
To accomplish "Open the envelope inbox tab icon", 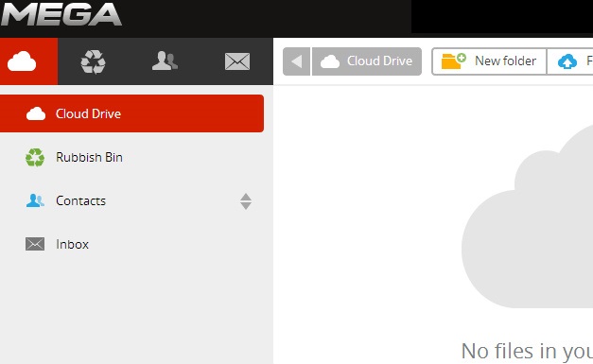I will 237,61.
